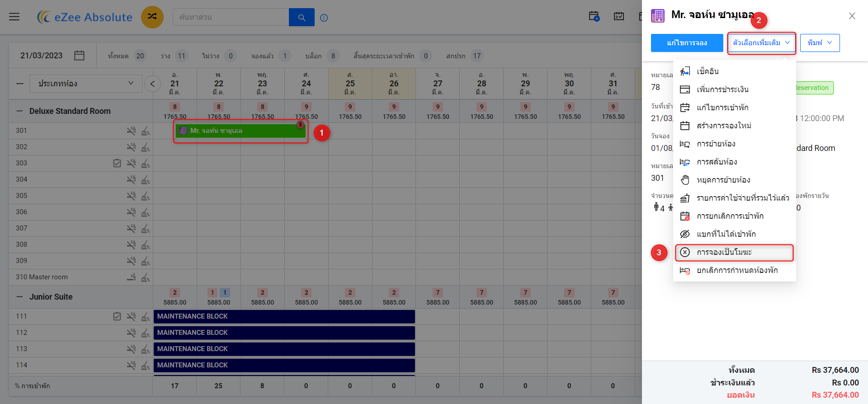Click the clipboard check icon for room 303
Screen dimensions: 868x404
117,163
